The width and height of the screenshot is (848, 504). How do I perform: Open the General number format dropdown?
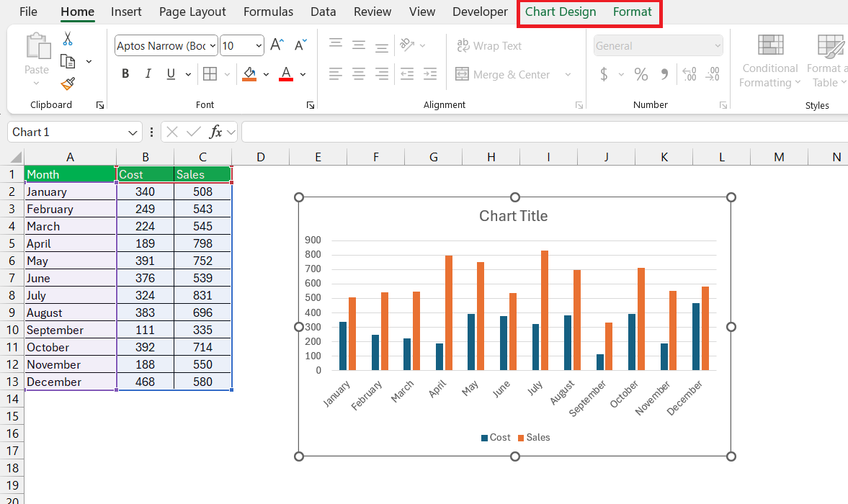(x=718, y=46)
